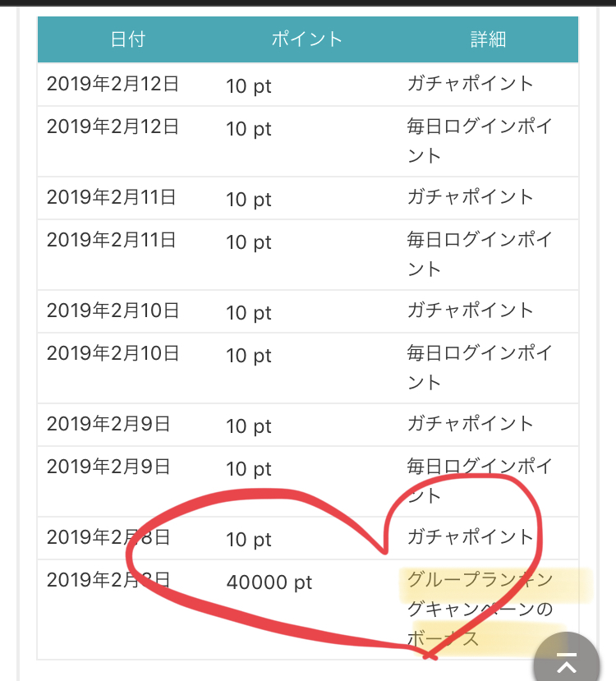
Task: Click 10 pt in 2月8日 ガチャポイント row
Action: tap(249, 540)
